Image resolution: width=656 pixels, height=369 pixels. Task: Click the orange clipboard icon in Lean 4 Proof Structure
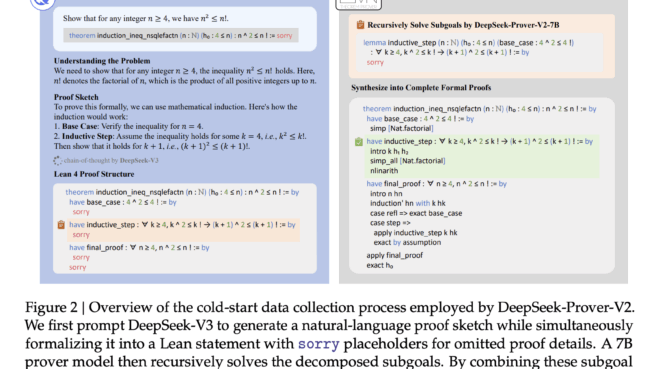pyautogui.click(x=61, y=225)
